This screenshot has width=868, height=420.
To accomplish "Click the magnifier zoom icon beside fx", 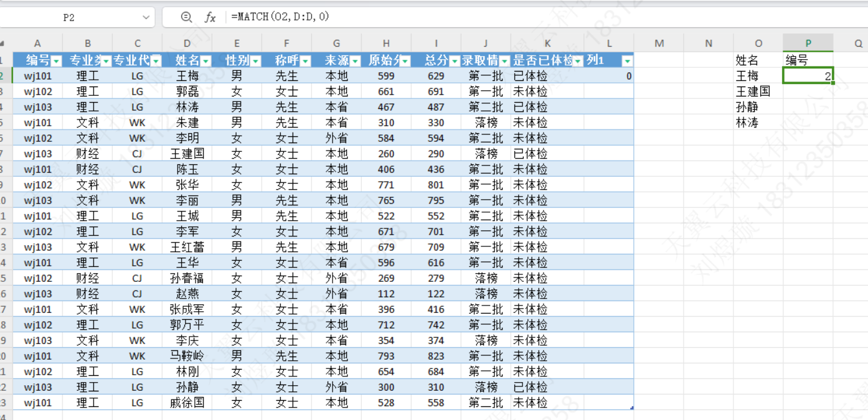I will [186, 17].
